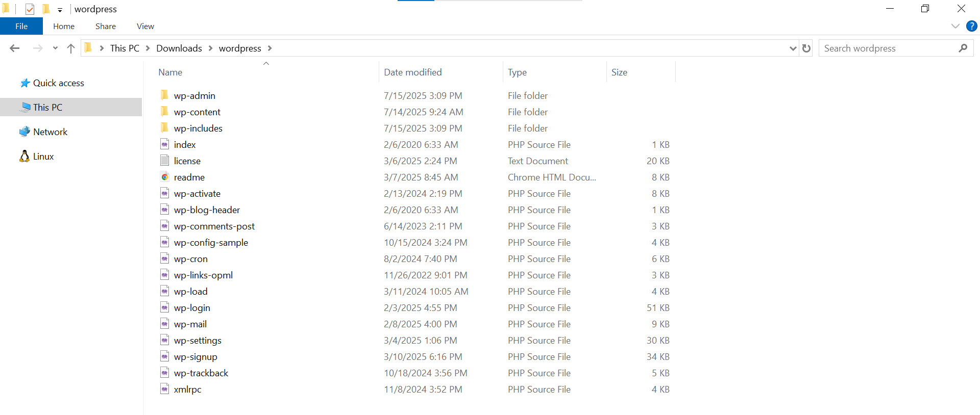Select the Linux penguin icon in sidebar
The image size is (980, 415).
[x=24, y=157]
